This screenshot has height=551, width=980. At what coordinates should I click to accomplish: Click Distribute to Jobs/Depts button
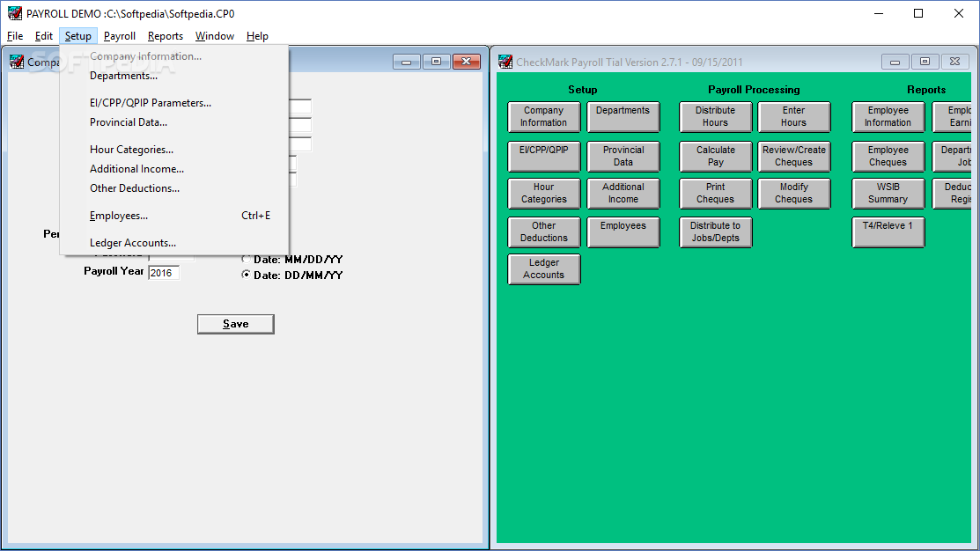click(716, 231)
